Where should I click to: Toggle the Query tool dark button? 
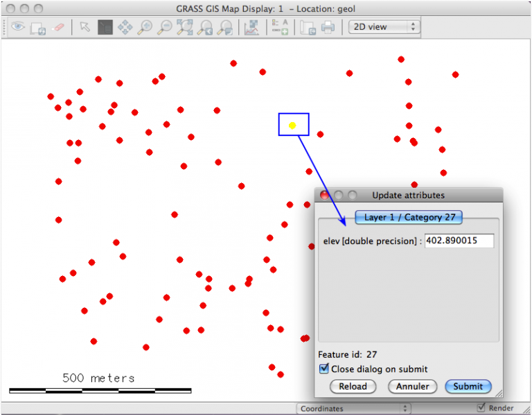click(105, 27)
